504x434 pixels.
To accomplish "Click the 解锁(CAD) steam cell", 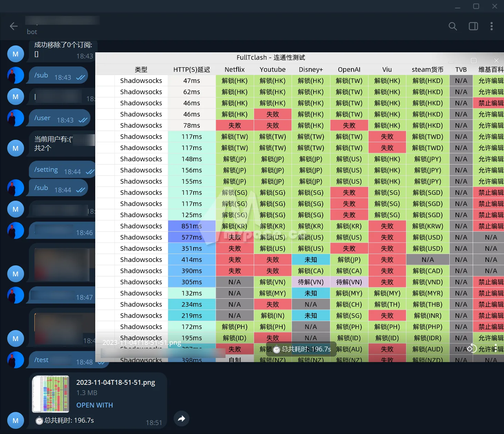I will point(428,271).
